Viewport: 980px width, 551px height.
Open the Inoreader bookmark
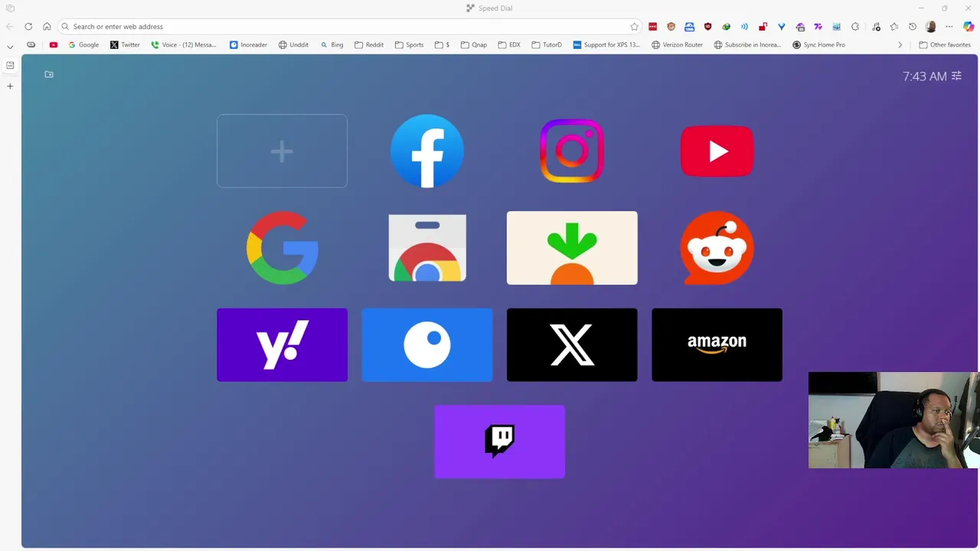point(249,45)
